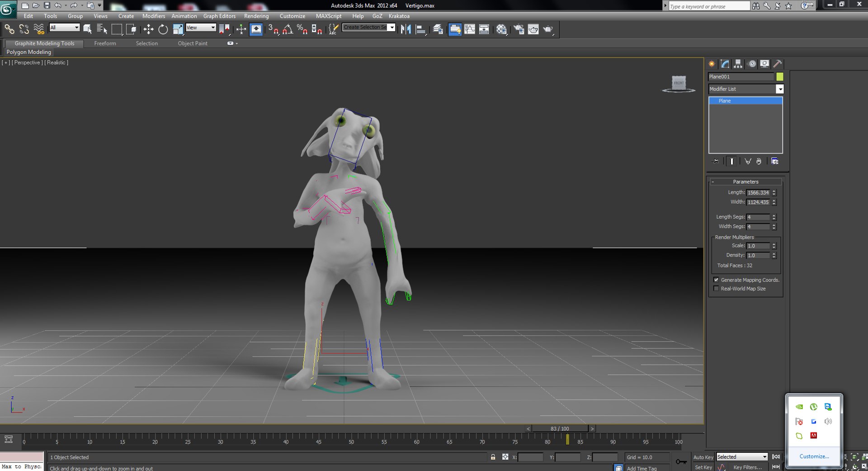Image resolution: width=868 pixels, height=471 pixels.
Task: Toggle the Angle Snap icon
Action: [288, 29]
